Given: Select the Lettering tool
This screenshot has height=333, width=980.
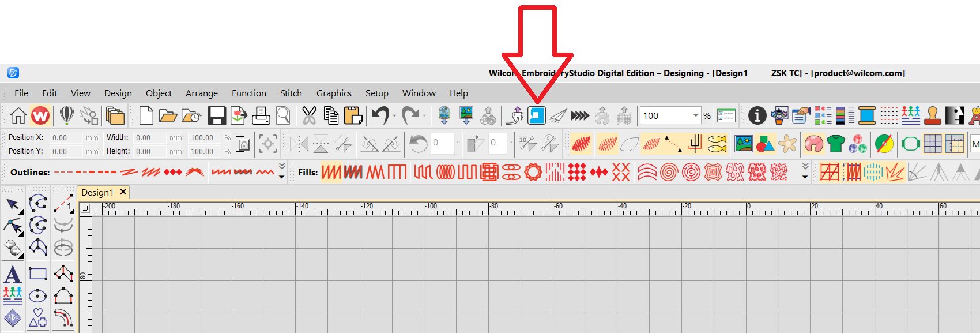Looking at the screenshot, I should pyautogui.click(x=13, y=275).
